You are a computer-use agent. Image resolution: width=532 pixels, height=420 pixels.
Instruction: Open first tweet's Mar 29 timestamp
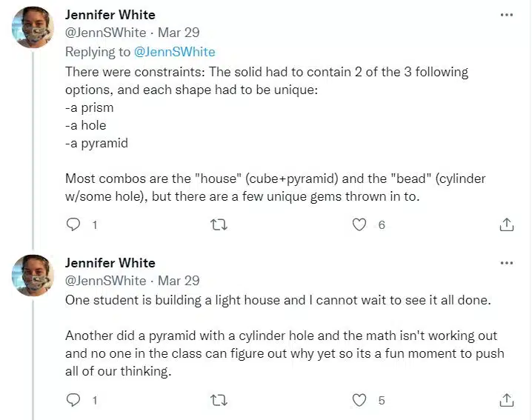point(179,33)
